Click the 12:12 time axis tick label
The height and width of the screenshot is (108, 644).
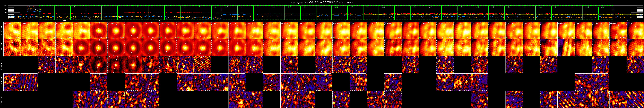pyautogui.click(x=629, y=21)
